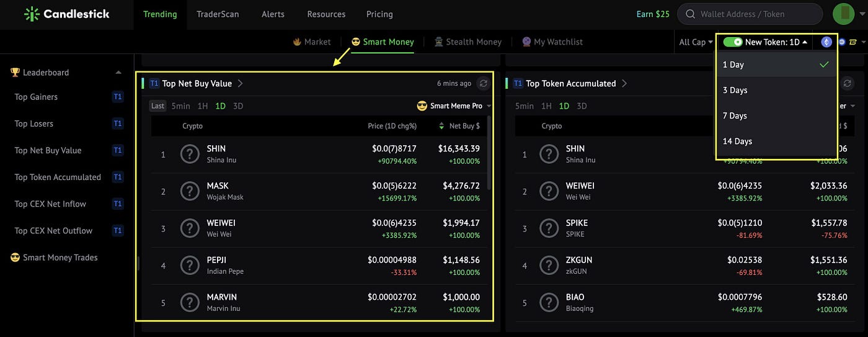Viewport: 868px width, 337px height.
Task: Open the Smart Meme Pro dropdown
Action: point(454,106)
